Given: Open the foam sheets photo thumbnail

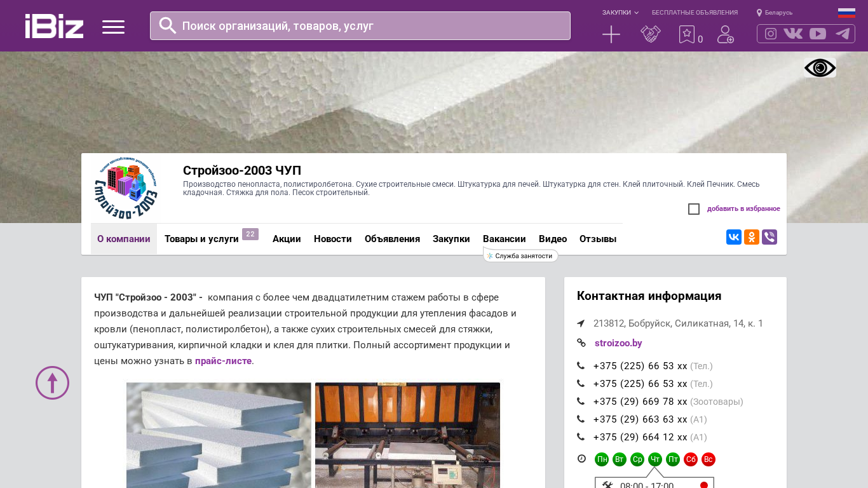Looking at the screenshot, I should click(219, 435).
